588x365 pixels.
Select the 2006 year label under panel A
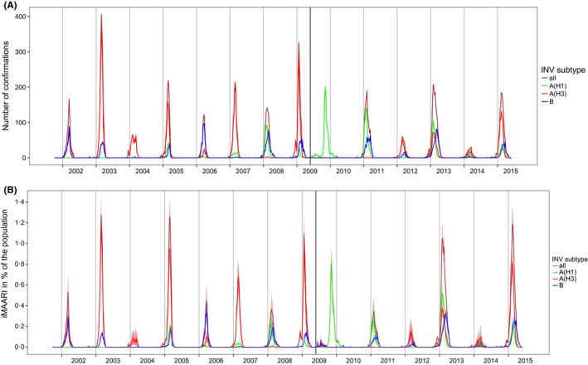tap(209, 171)
